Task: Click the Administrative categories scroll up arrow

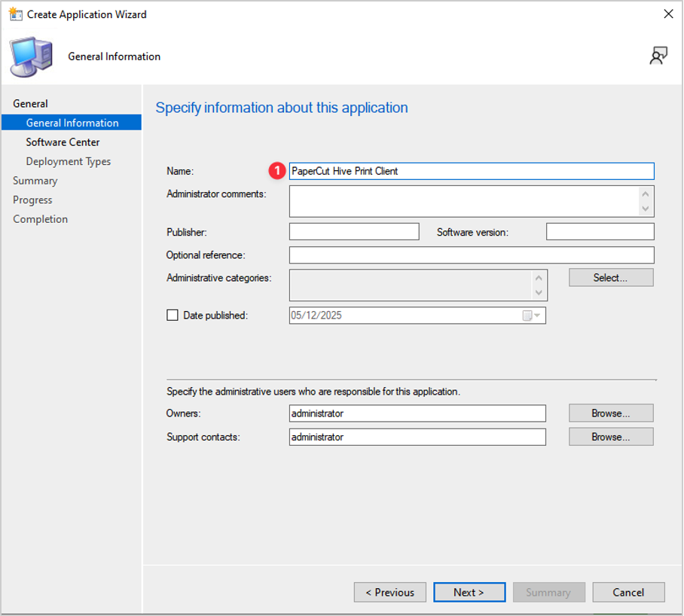Action: (539, 277)
